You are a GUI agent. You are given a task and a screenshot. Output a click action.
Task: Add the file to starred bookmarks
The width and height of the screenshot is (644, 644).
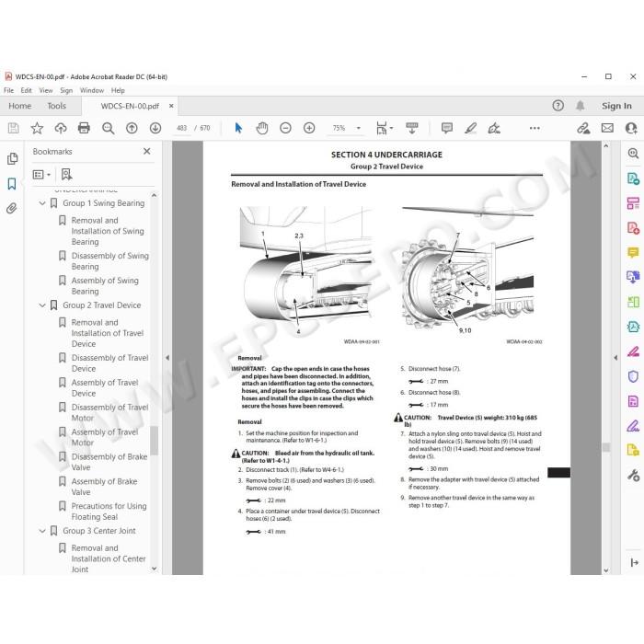[x=37, y=129]
